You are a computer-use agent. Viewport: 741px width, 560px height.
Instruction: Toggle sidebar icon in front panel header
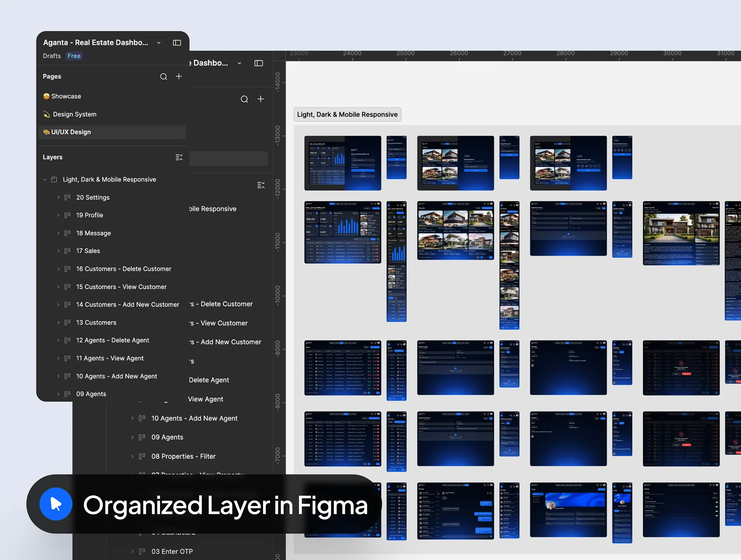(x=177, y=43)
